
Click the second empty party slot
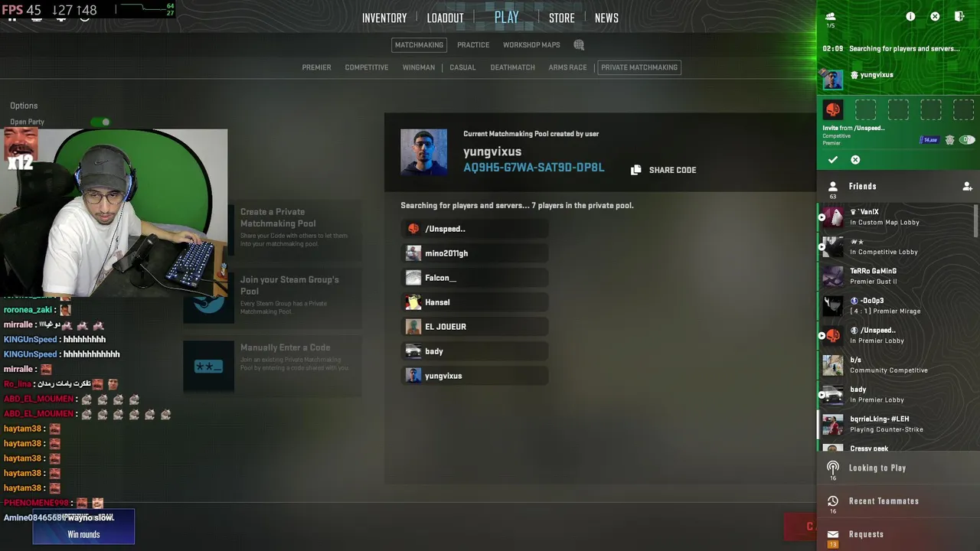[x=898, y=110]
